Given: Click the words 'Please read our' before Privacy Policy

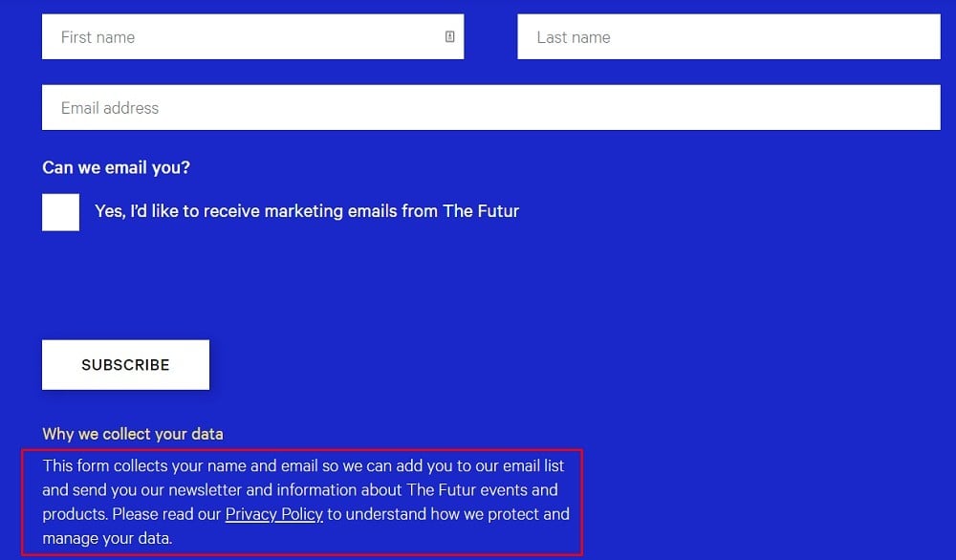Looking at the screenshot, I should click(166, 514).
